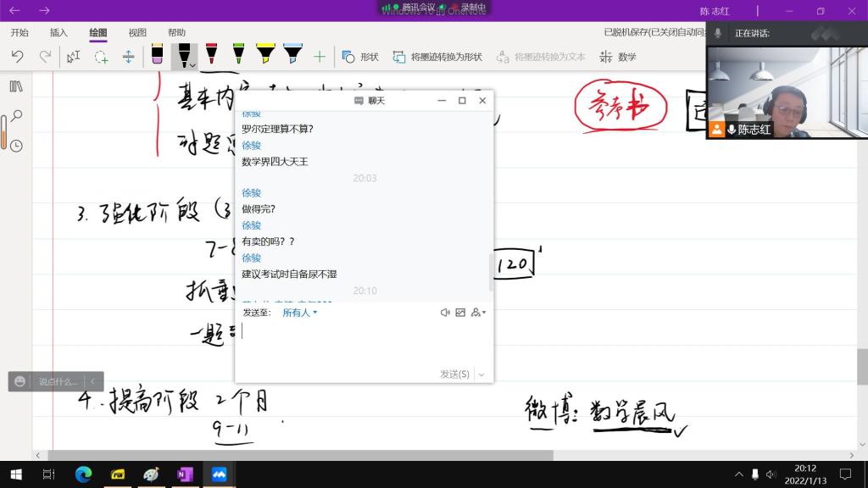Image resolution: width=868 pixels, height=488 pixels.
Task: Select the red pen
Action: pyautogui.click(x=211, y=56)
